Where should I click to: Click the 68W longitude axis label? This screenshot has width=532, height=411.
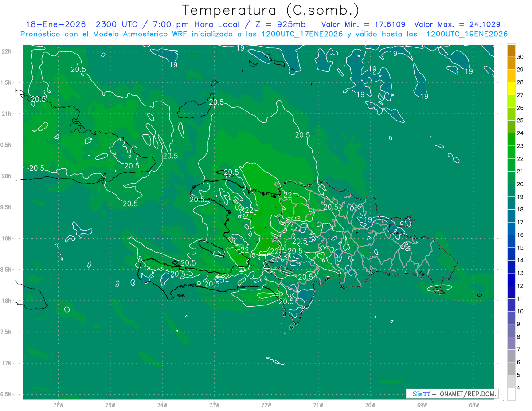click(x=473, y=405)
